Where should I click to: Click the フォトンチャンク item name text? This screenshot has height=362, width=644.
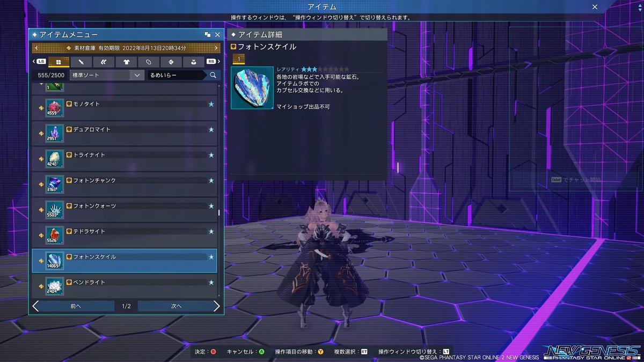click(x=94, y=181)
